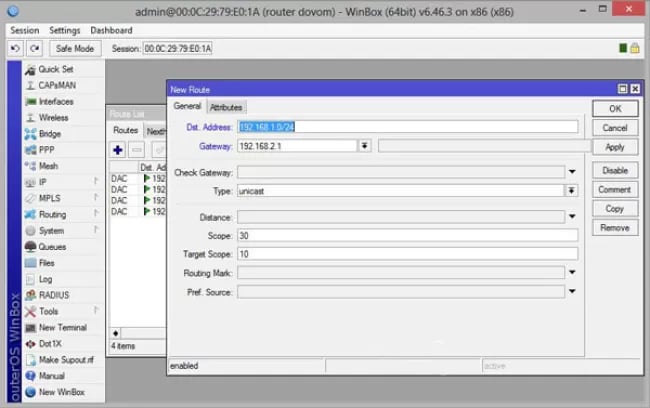Click Session address field
The width and height of the screenshot is (650, 408).
[178, 49]
